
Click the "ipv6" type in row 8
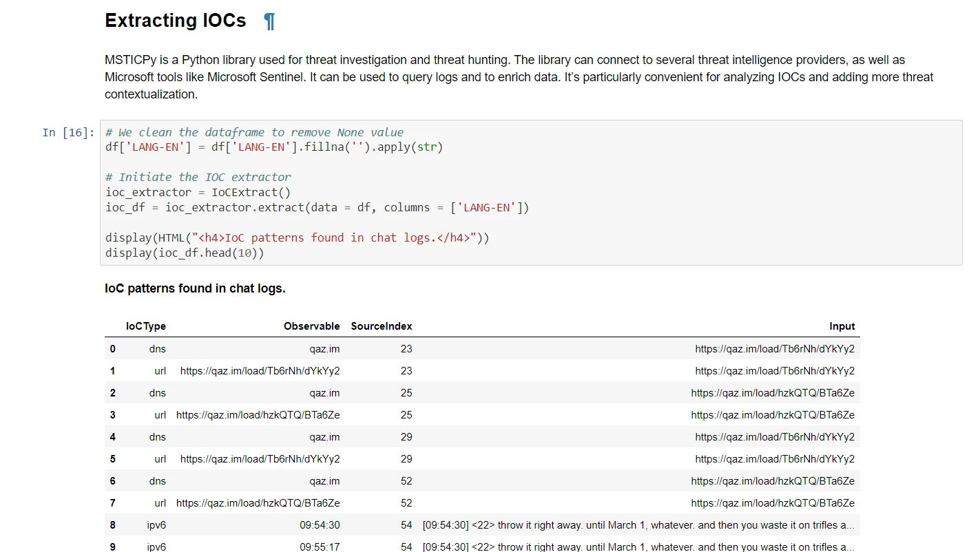[156, 525]
